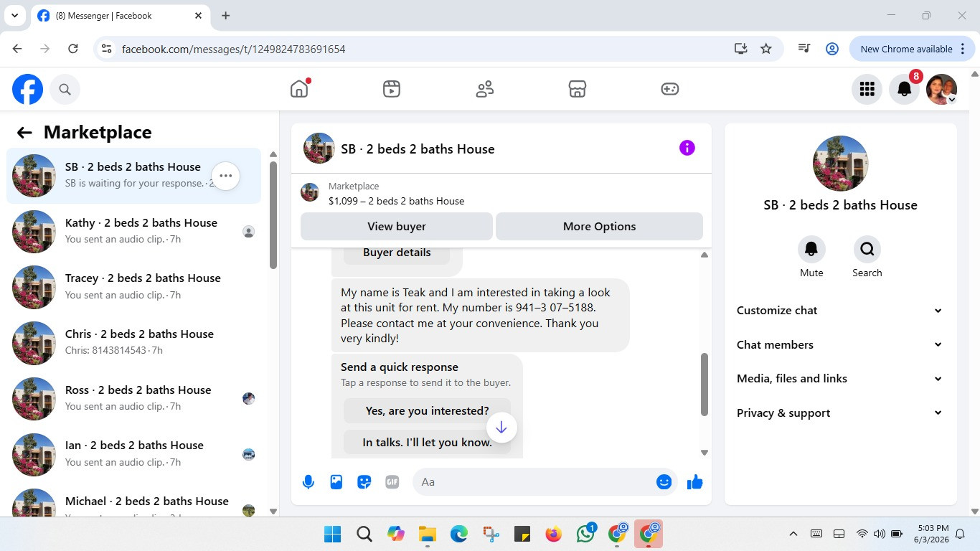Choose a sticker
The image size is (980, 551).
pyautogui.click(x=364, y=482)
